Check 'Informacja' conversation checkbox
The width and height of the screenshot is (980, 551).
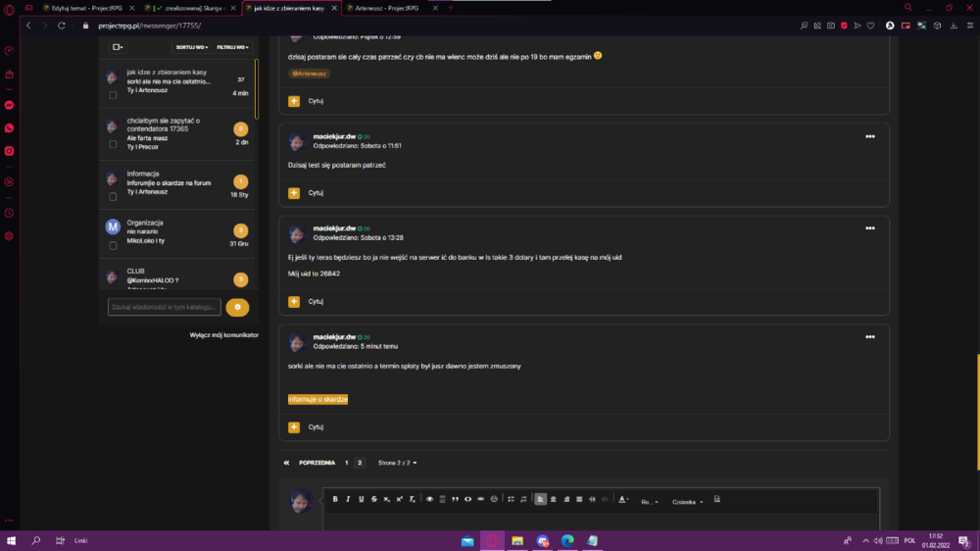tap(113, 196)
